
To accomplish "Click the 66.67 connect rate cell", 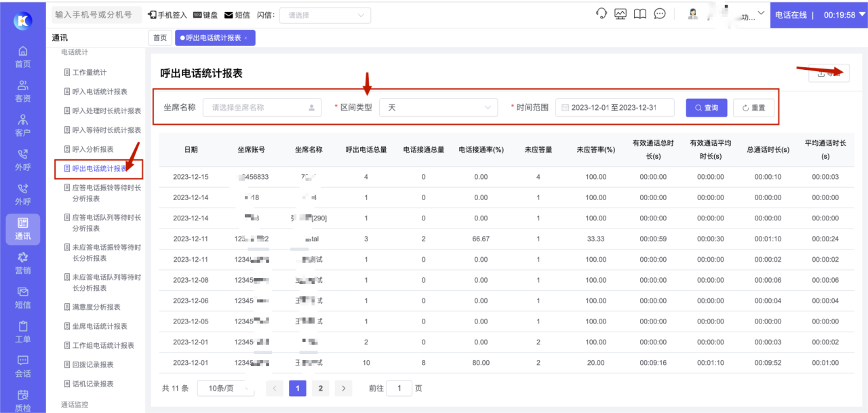I will (481, 239).
